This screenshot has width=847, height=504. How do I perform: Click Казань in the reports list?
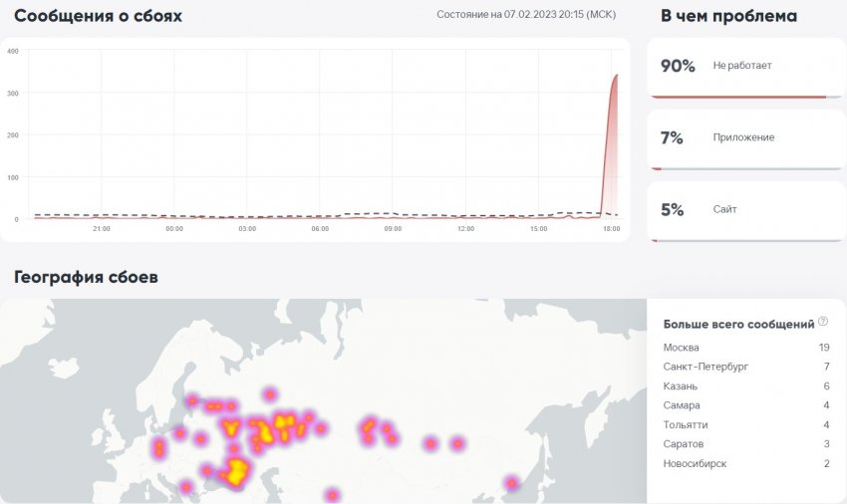point(681,386)
